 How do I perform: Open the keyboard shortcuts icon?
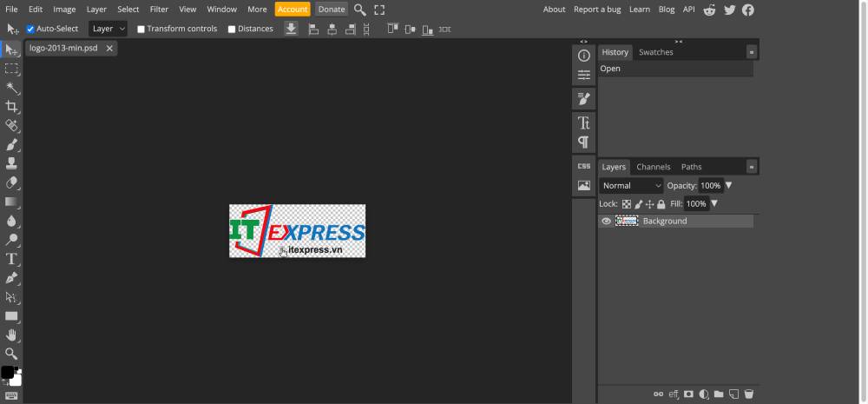(x=11, y=395)
